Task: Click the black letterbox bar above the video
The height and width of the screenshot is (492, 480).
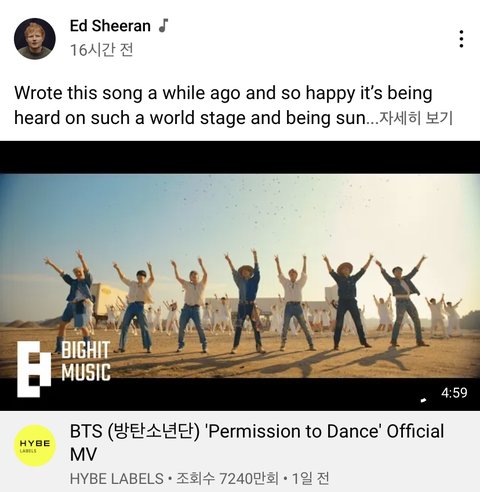Action: pyautogui.click(x=240, y=157)
